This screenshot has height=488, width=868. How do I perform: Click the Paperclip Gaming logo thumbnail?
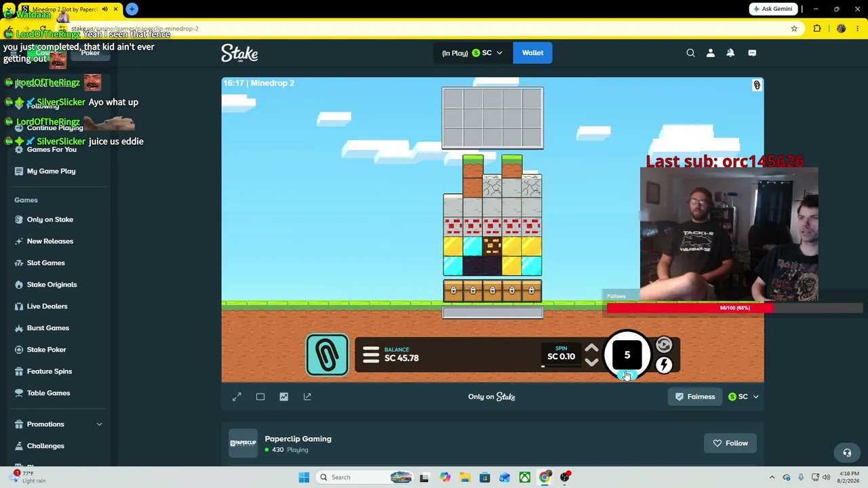(243, 443)
